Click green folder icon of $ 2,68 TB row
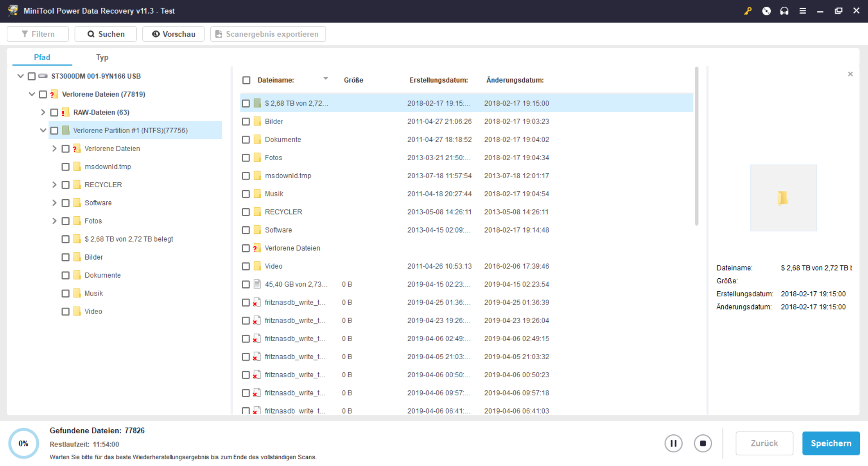This screenshot has height=466, width=868. pyautogui.click(x=257, y=103)
